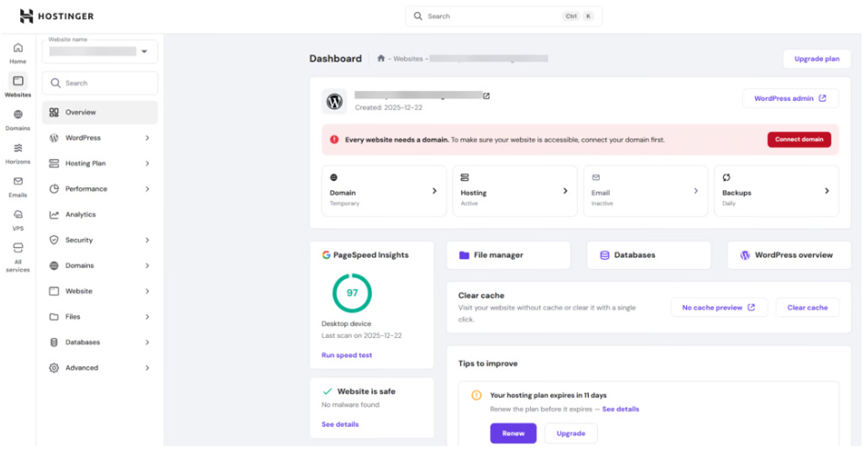Click the Hostinger logo
Viewport: 868px width, 461px height.
click(57, 17)
